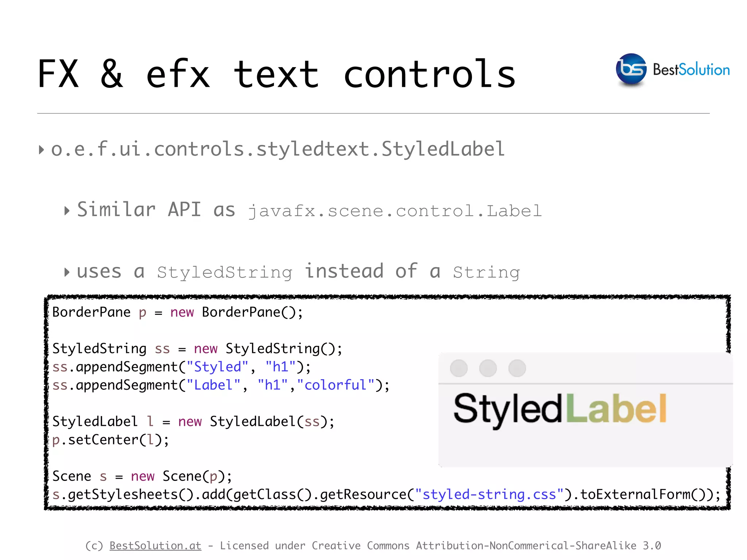747x560 pixels.
Task: Close the StyledLabel demo window
Action: [x=459, y=368]
